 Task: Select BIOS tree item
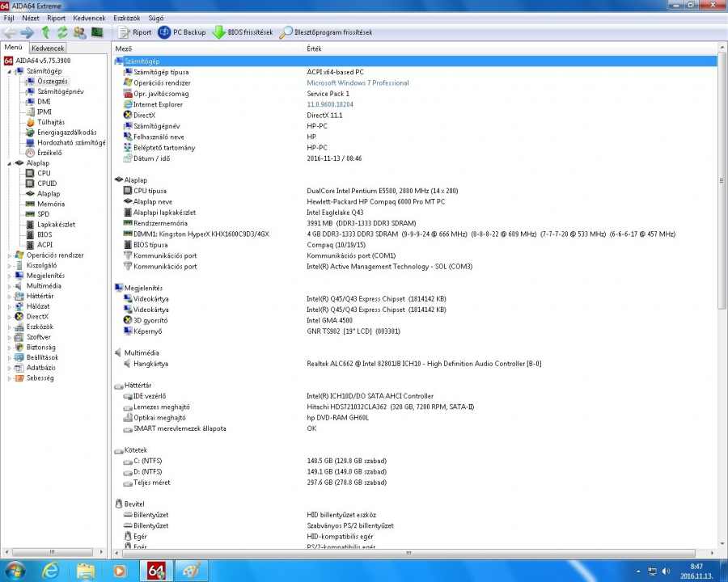pos(44,234)
